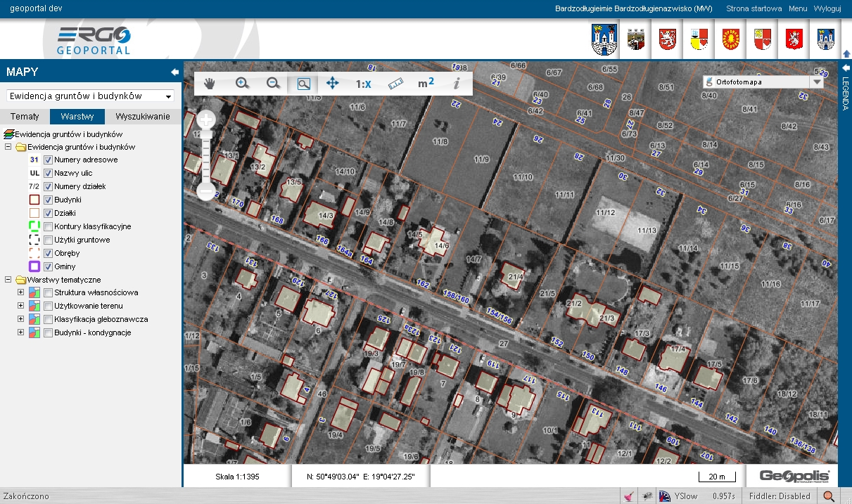This screenshot has height=504, width=852.
Task: Open the Ewidencja gruntów i budynków dropdown
Action: click(90, 96)
